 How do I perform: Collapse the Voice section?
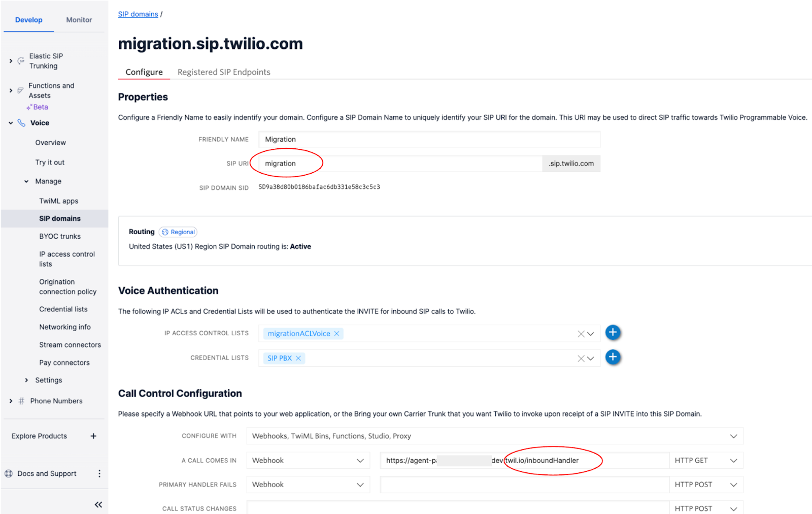[x=11, y=123]
